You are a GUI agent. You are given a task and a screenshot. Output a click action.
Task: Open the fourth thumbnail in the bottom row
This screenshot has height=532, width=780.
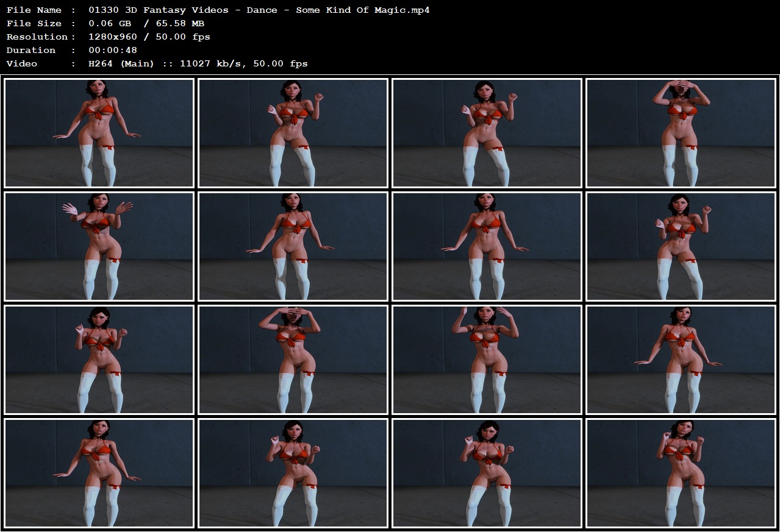coord(681,473)
